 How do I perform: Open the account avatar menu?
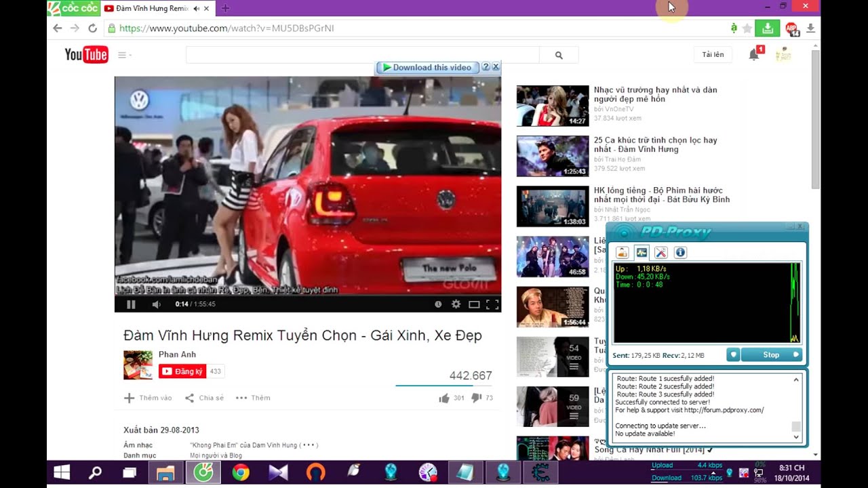[x=783, y=54]
